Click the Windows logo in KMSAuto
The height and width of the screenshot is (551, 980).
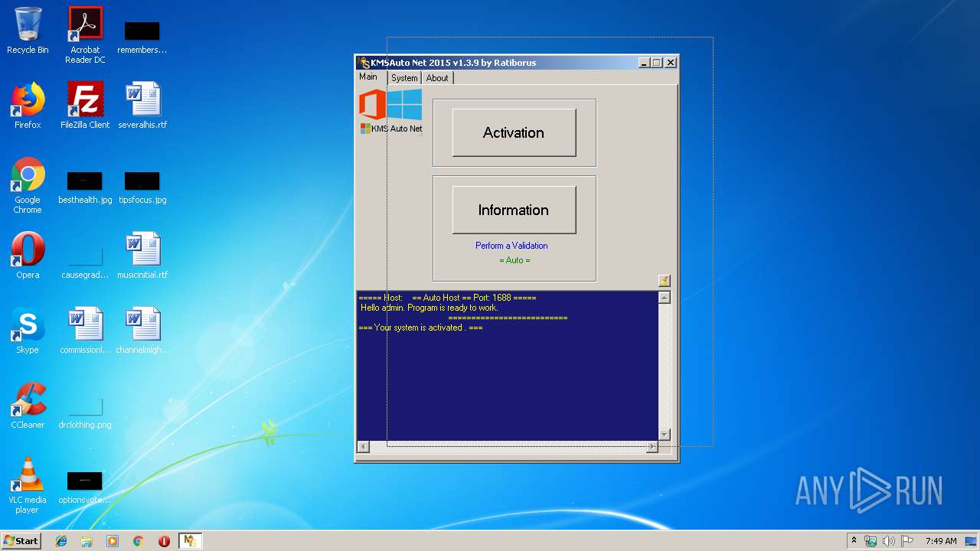[404, 105]
